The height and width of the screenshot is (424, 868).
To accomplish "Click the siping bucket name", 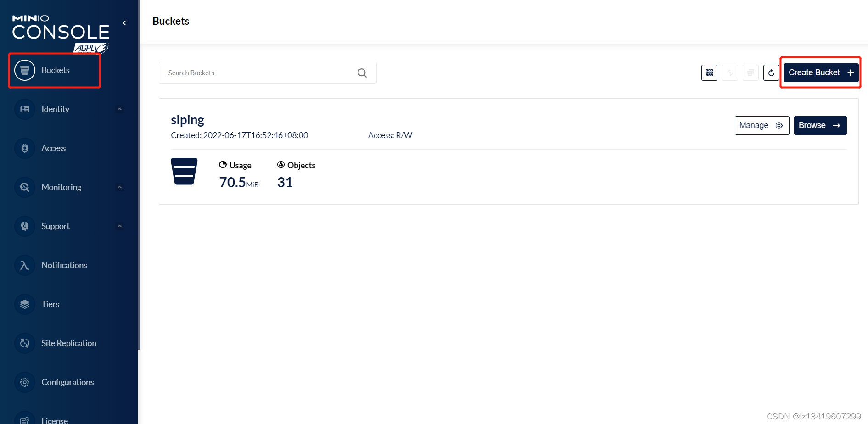I will 187,120.
